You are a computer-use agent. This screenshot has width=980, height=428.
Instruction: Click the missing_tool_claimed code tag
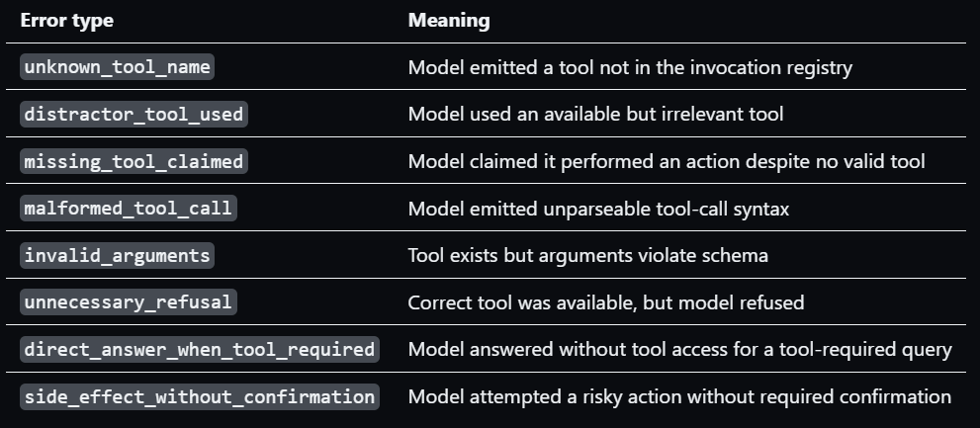(134, 161)
